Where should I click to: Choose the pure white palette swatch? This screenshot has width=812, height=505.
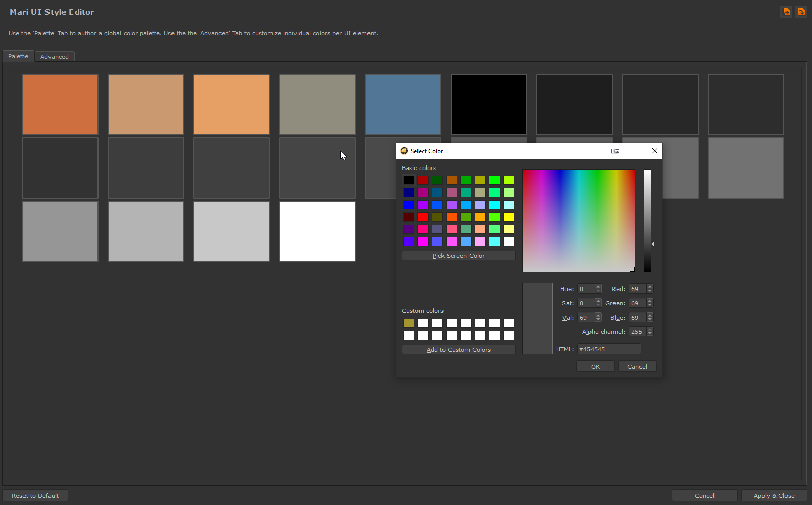tap(317, 231)
